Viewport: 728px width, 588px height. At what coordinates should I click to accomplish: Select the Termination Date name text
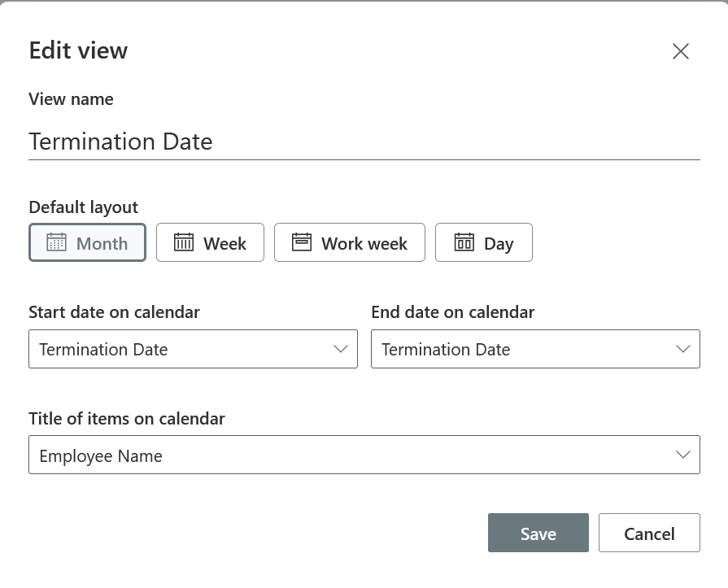click(x=120, y=142)
